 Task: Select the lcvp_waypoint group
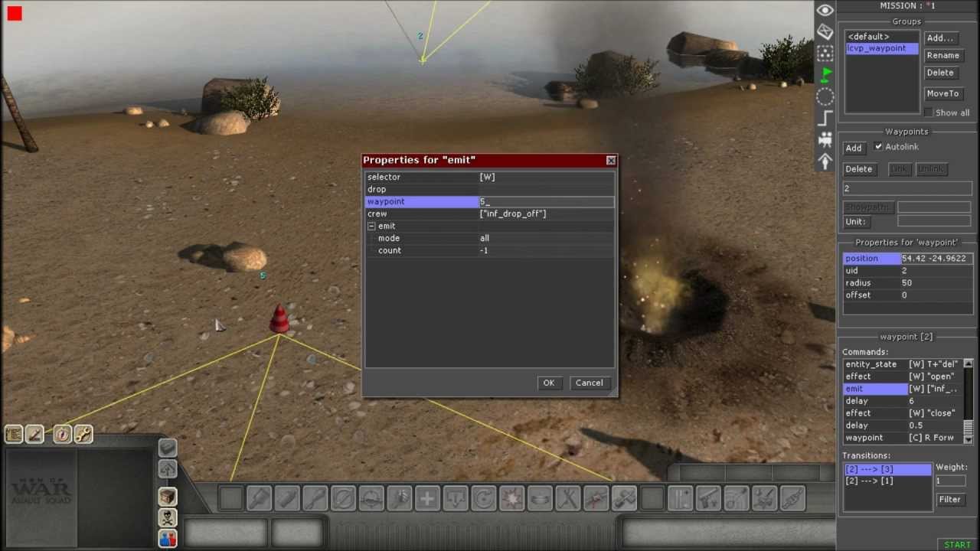(x=881, y=48)
